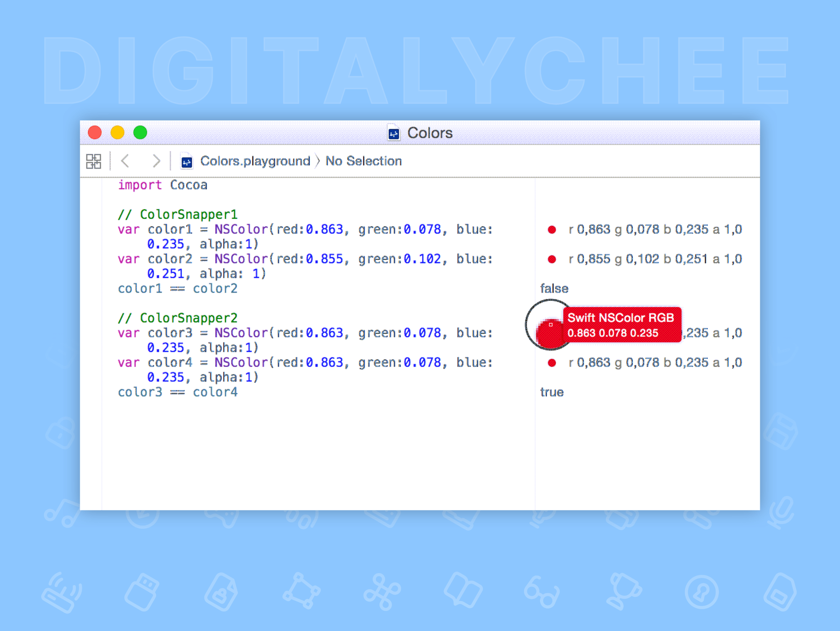Viewport: 840px width, 631px height.
Task: Click the 'var color4' declaration line
Action: 305,362
